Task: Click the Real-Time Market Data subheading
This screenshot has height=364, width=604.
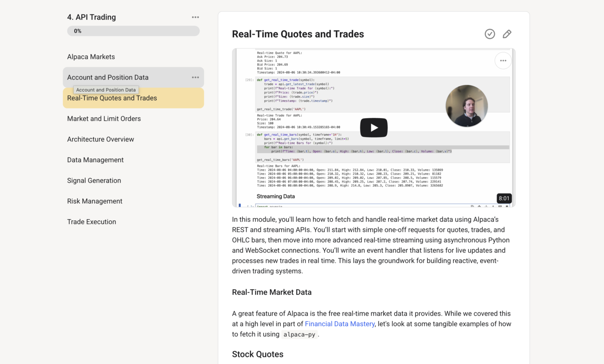Action: [272, 292]
